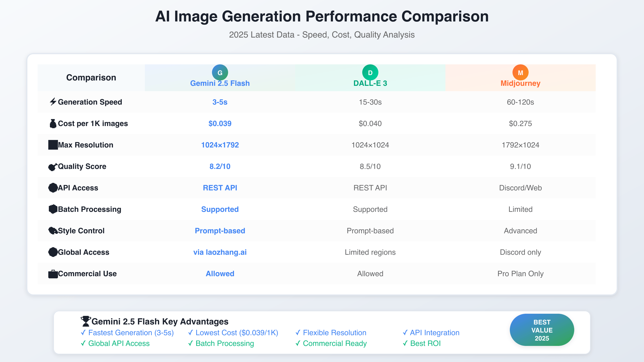Click the Best ROI advantage
The width and height of the screenshot is (644, 362).
[422, 343]
